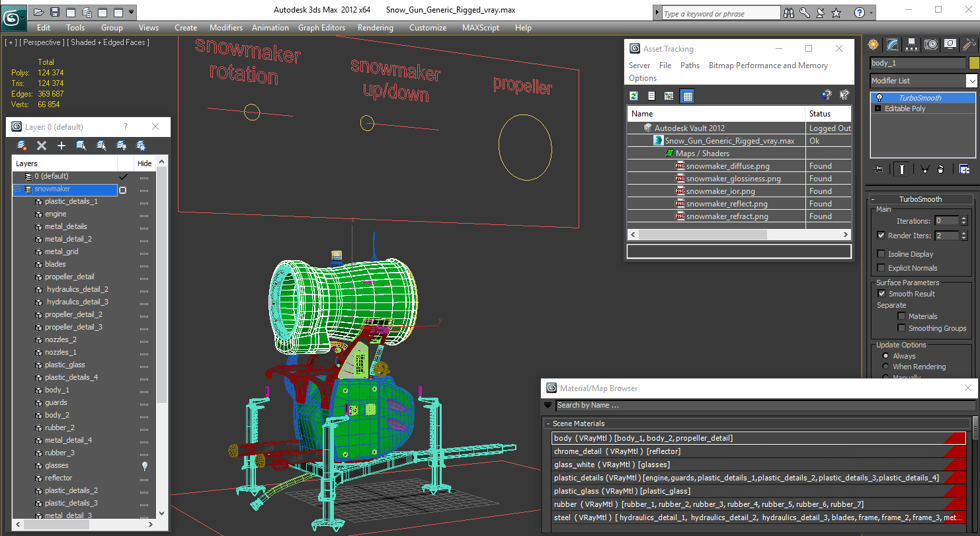Toggle TurboSmooth modifier lightbulb

click(879, 98)
